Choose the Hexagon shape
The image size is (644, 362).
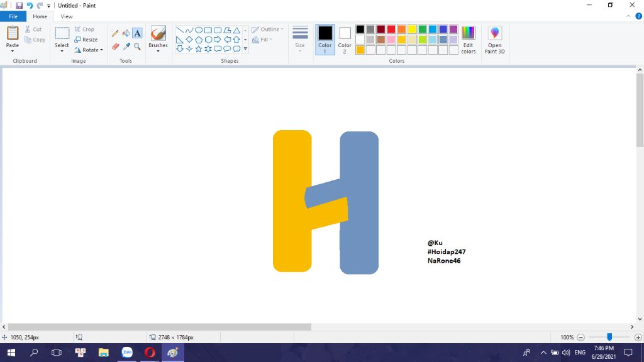[x=208, y=40]
